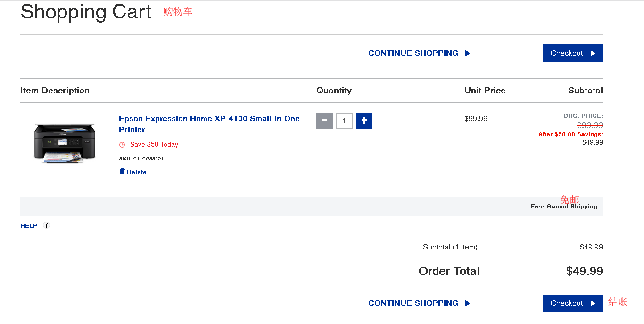Decrease printer quantity with minus button
The height and width of the screenshot is (324, 644).
(324, 121)
